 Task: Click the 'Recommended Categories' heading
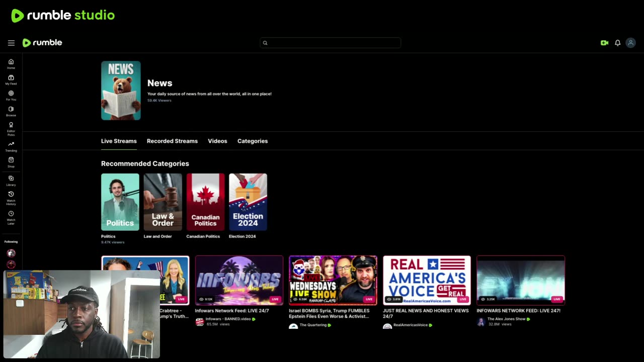tap(145, 164)
